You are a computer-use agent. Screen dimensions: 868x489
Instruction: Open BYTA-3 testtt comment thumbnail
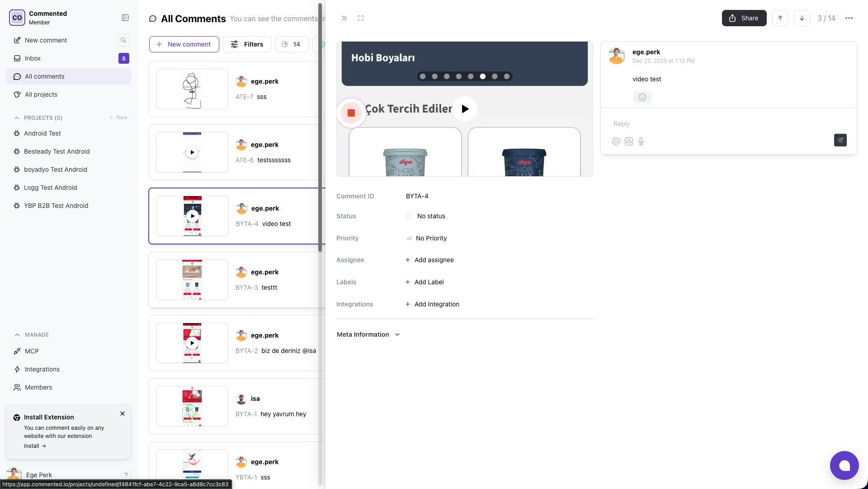192,280
